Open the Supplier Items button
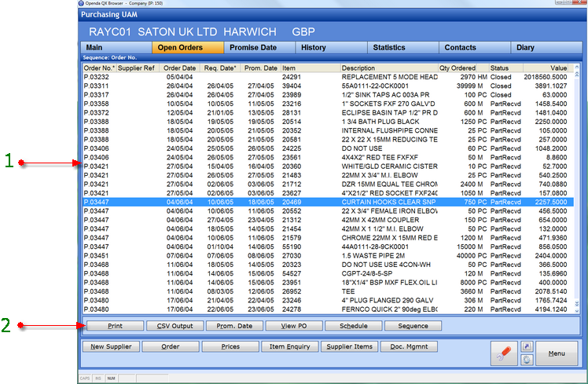 [350, 346]
